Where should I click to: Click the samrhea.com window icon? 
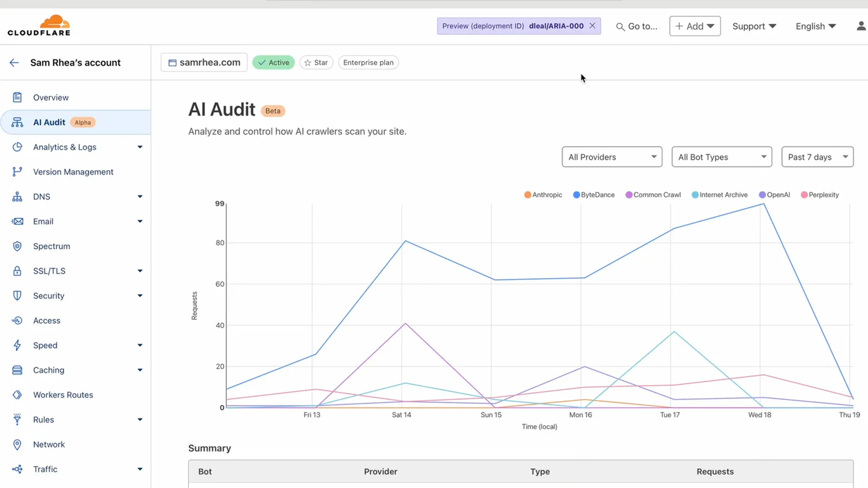tap(173, 63)
